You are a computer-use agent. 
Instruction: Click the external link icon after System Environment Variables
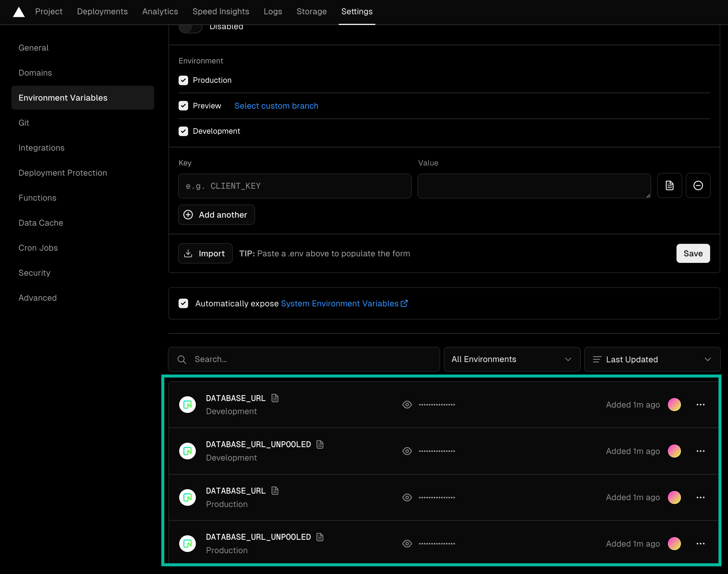point(404,303)
